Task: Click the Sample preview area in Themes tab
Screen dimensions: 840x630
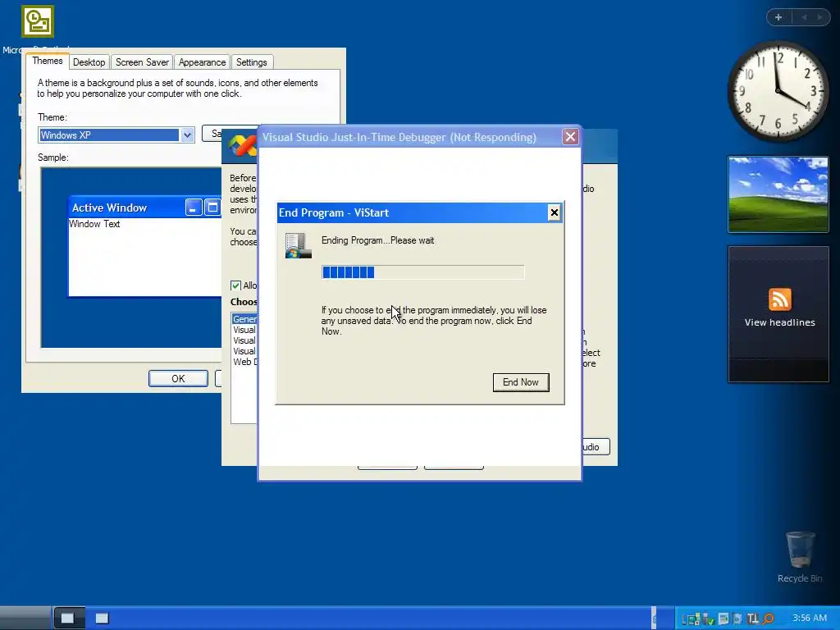Action: [131, 258]
